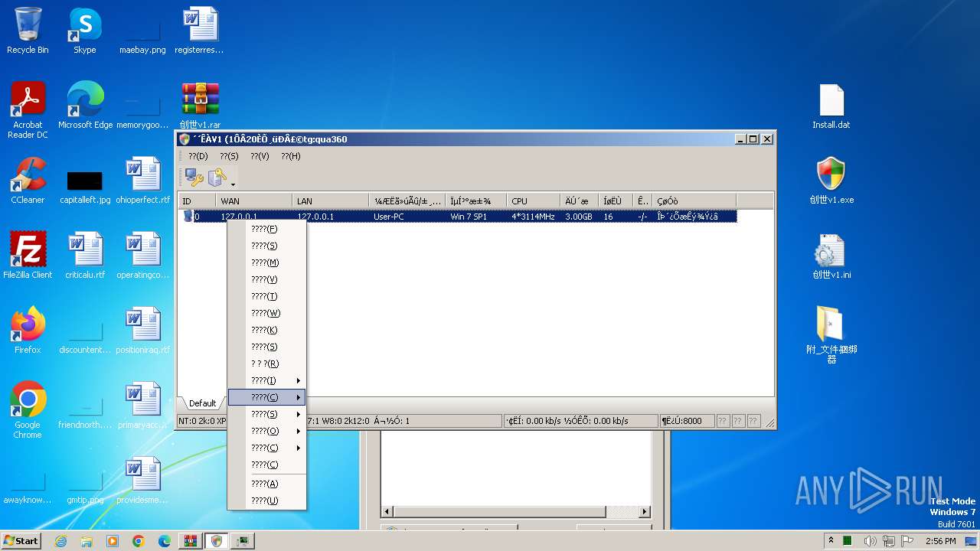980x551 pixels.
Task: Select the Google Chrome desktop shortcut
Action: pyautogui.click(x=28, y=411)
